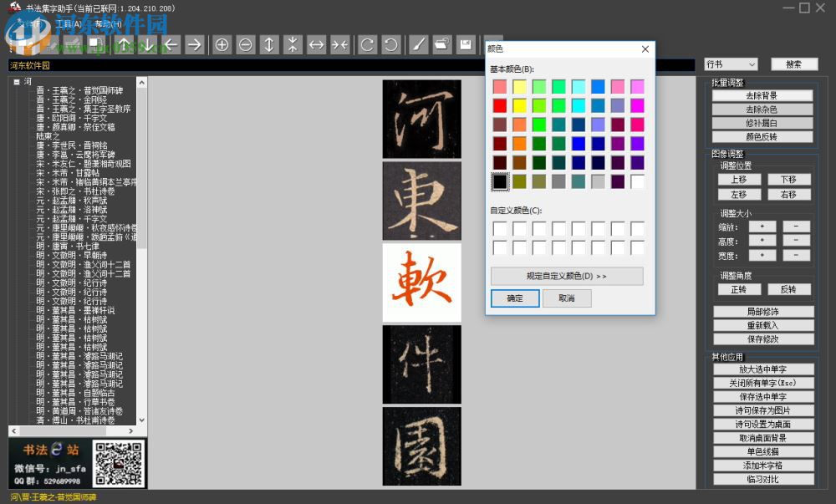Click the open folder toolbar icon
The image size is (836, 504).
tap(442, 45)
